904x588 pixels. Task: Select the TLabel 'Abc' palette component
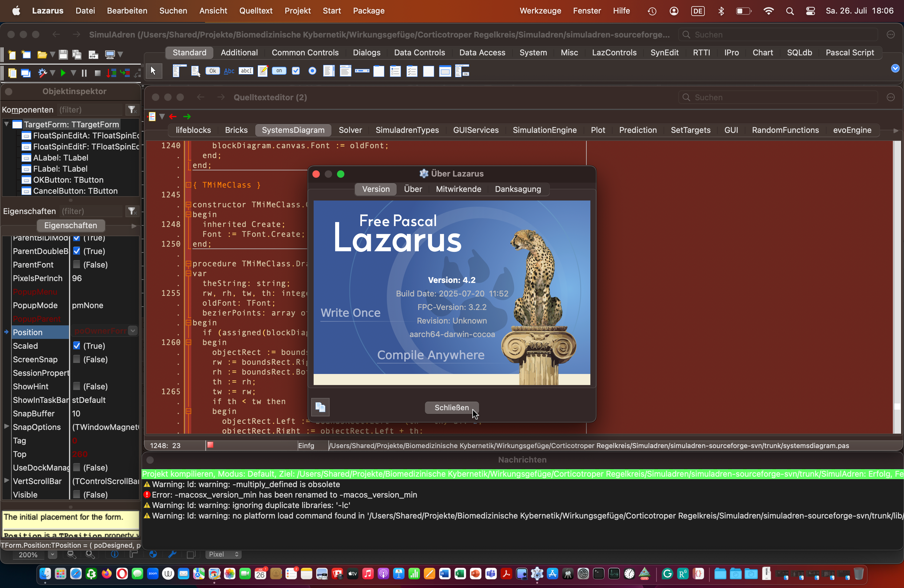click(x=229, y=71)
